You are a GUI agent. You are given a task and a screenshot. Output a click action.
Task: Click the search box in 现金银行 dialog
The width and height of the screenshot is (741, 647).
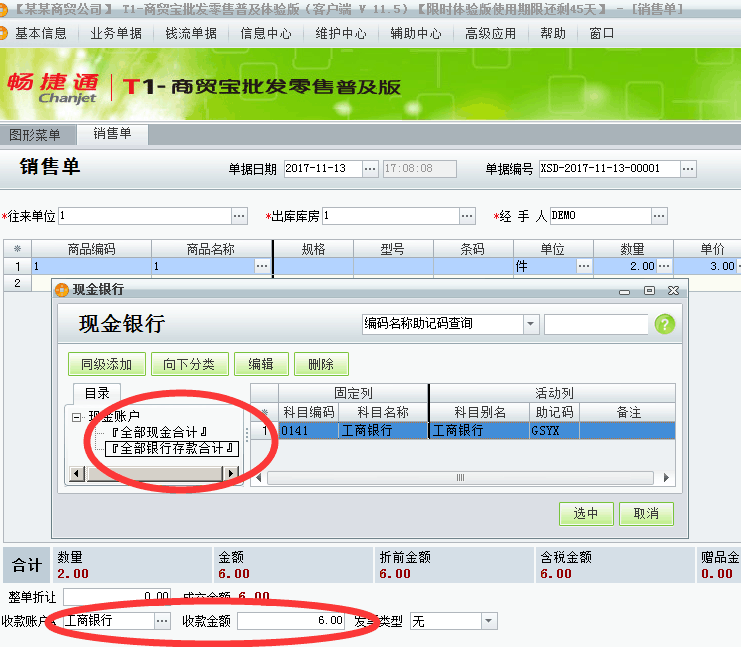click(x=596, y=324)
